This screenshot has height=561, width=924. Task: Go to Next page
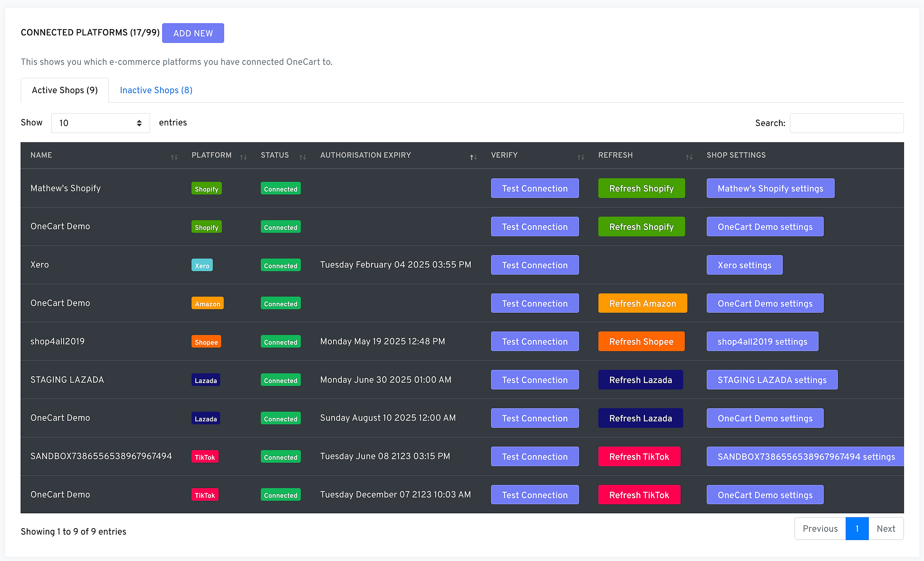click(885, 529)
